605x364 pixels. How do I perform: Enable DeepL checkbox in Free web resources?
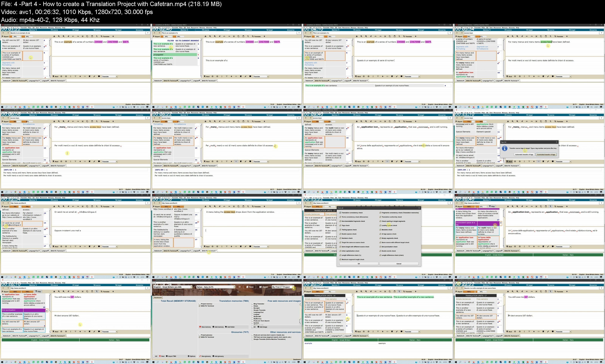tap(252, 306)
